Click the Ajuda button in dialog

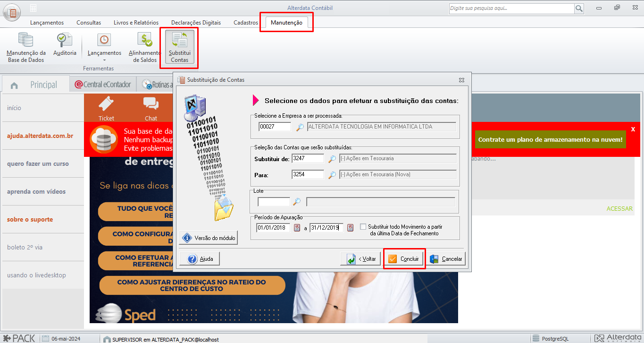pyautogui.click(x=200, y=259)
